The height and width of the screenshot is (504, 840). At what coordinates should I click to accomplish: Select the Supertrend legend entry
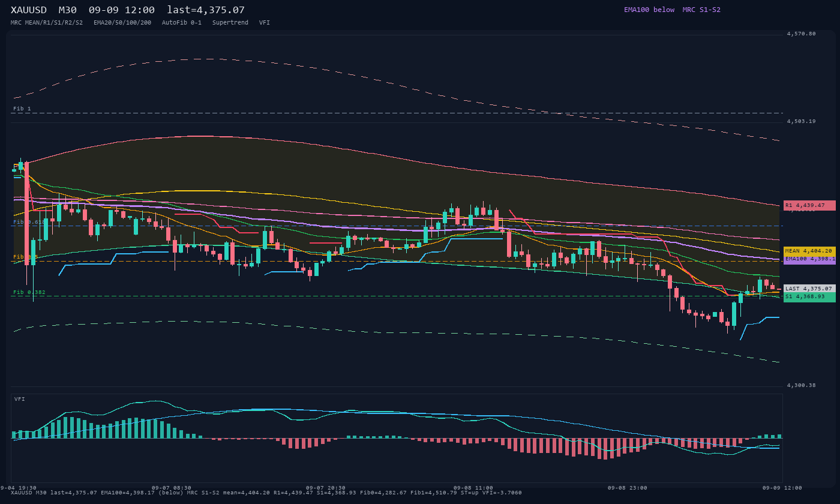pyautogui.click(x=230, y=22)
